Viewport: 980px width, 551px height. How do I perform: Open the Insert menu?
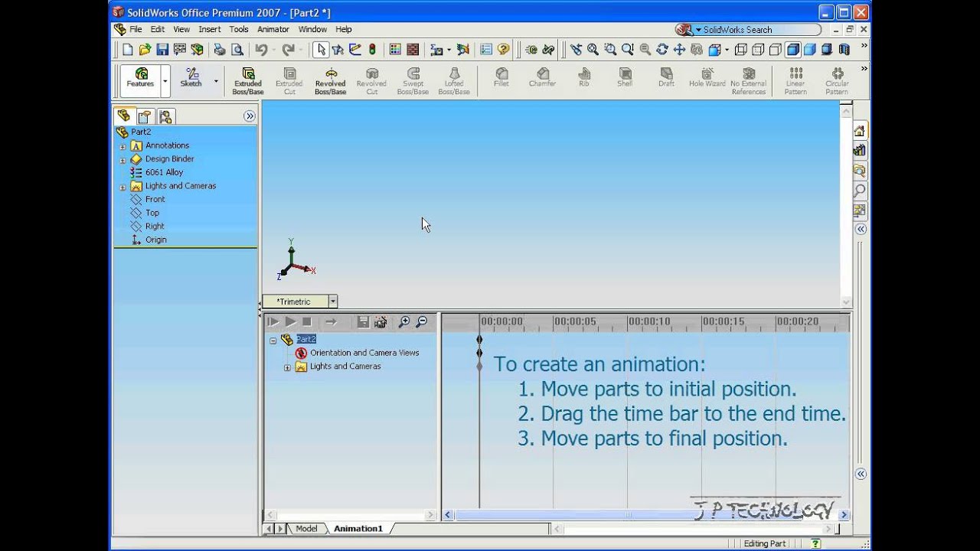pos(210,29)
